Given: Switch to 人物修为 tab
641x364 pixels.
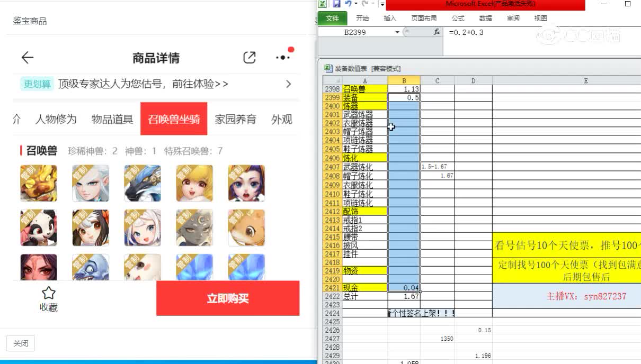Looking at the screenshot, I should pyautogui.click(x=56, y=119).
